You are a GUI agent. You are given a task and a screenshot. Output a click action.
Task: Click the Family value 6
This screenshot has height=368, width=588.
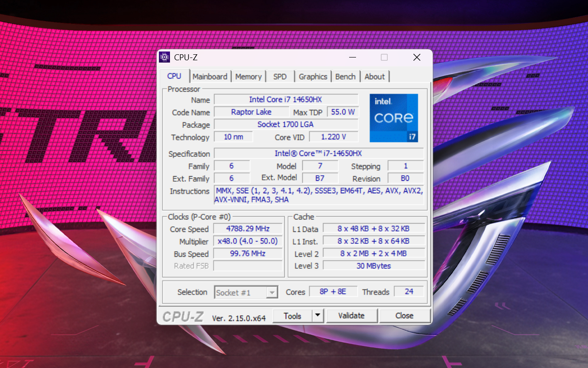[x=232, y=166]
